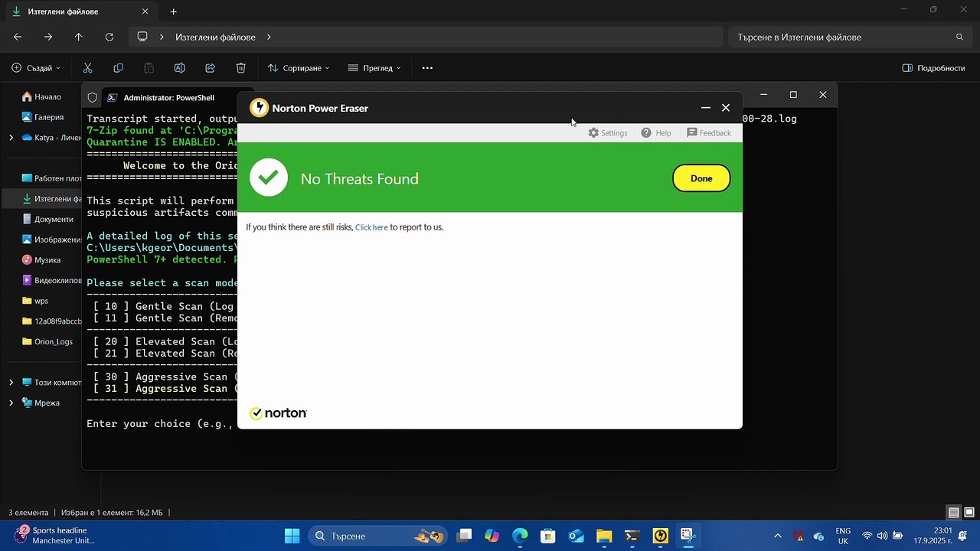
Task: Open Галерия in the navigation pane
Action: coord(43,117)
